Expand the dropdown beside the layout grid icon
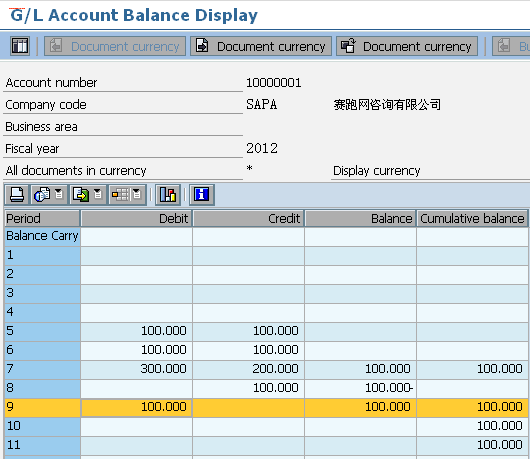This screenshot has height=459, width=530. (x=137, y=194)
